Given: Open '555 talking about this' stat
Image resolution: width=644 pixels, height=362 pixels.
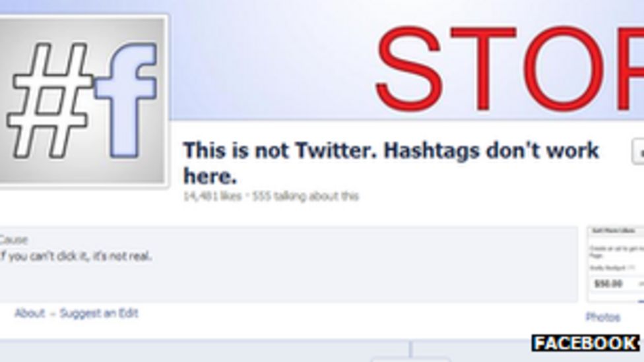Looking at the screenshot, I should 305,196.
